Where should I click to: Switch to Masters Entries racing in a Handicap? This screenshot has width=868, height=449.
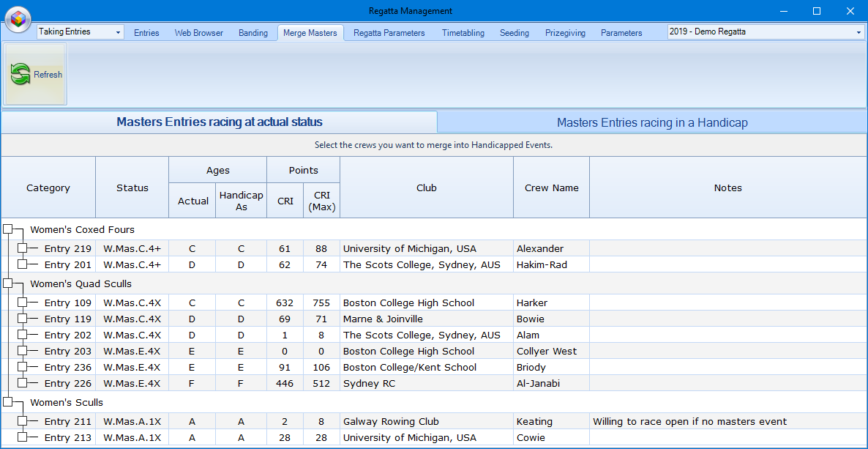[652, 122]
